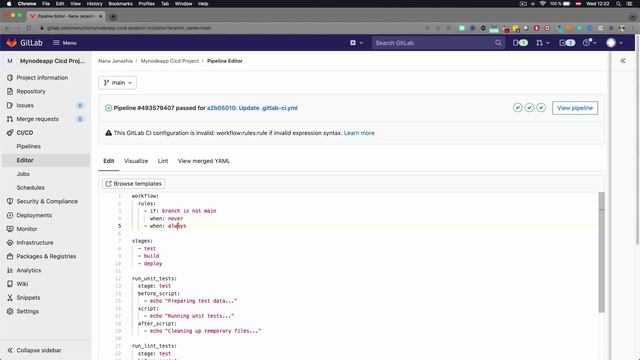Click the View pipeline button
The height and width of the screenshot is (360, 640).
coord(575,108)
